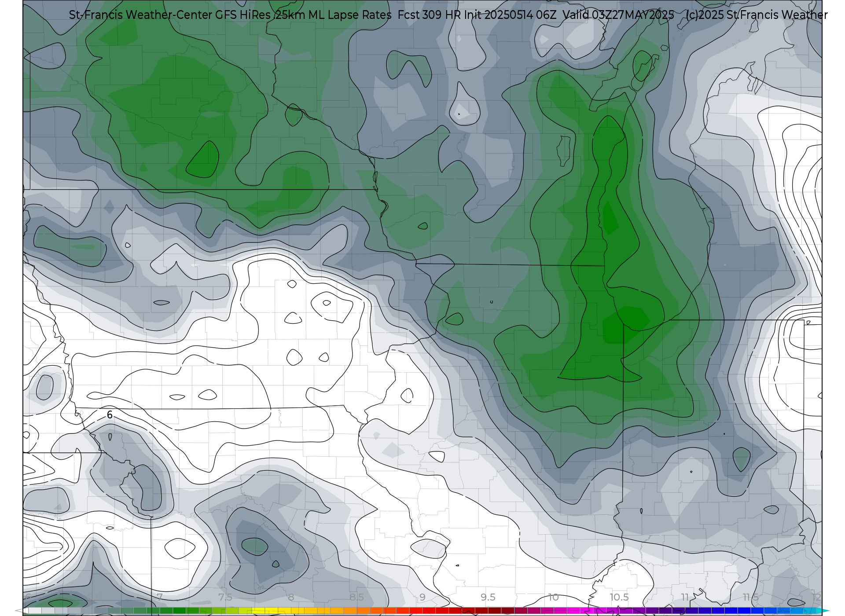Image resolution: width=845 pixels, height=616 pixels.
Task: Click the deep blue section of the colorbar
Action: pos(744,611)
